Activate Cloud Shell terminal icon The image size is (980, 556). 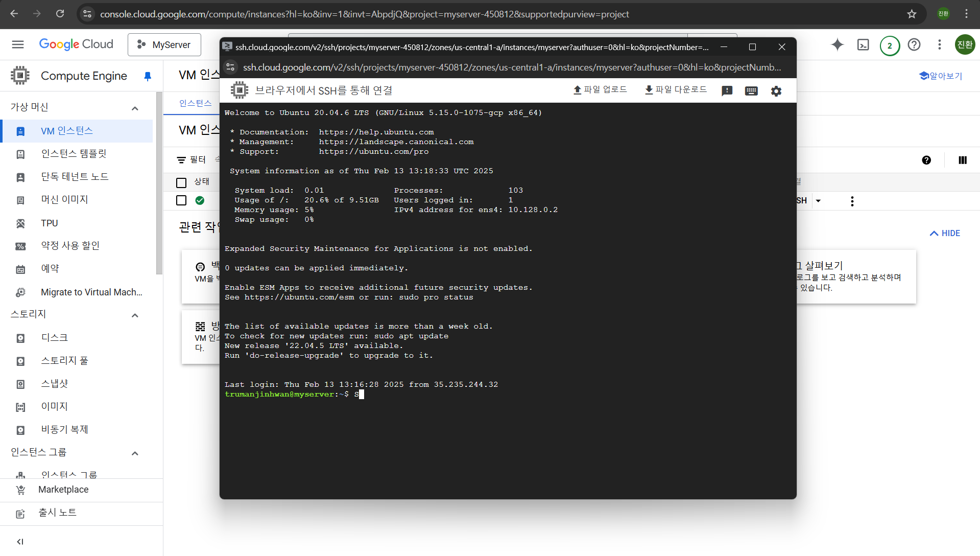[x=863, y=45]
